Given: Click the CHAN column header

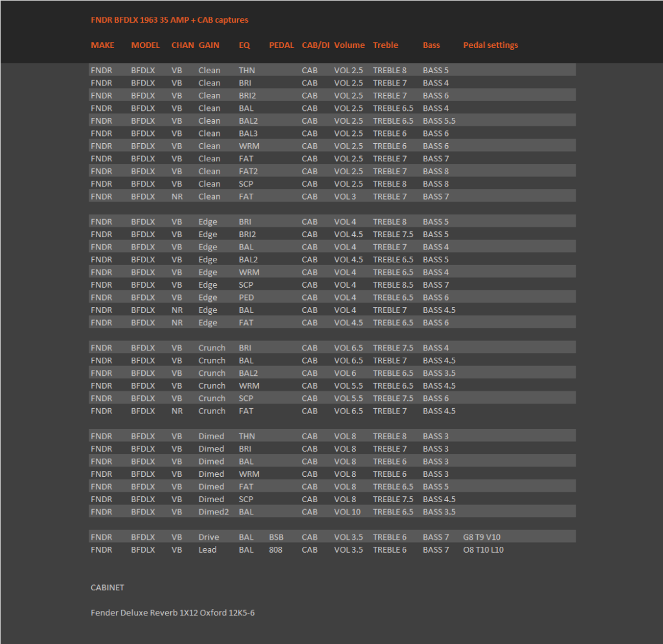Looking at the screenshot, I should [x=183, y=45].
